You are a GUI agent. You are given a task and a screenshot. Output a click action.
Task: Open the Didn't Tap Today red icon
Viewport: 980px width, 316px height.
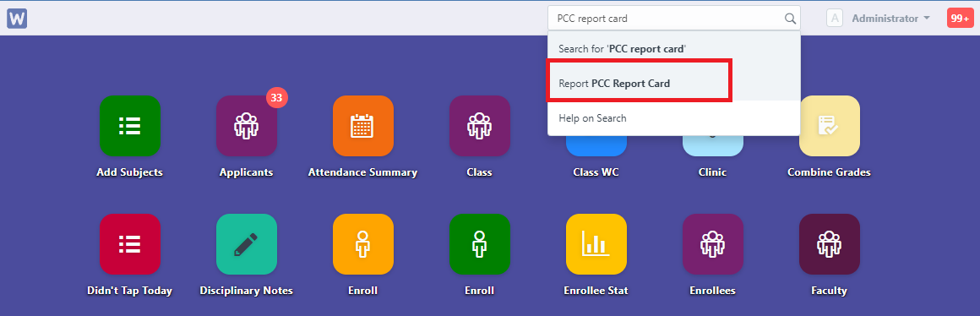[130, 244]
